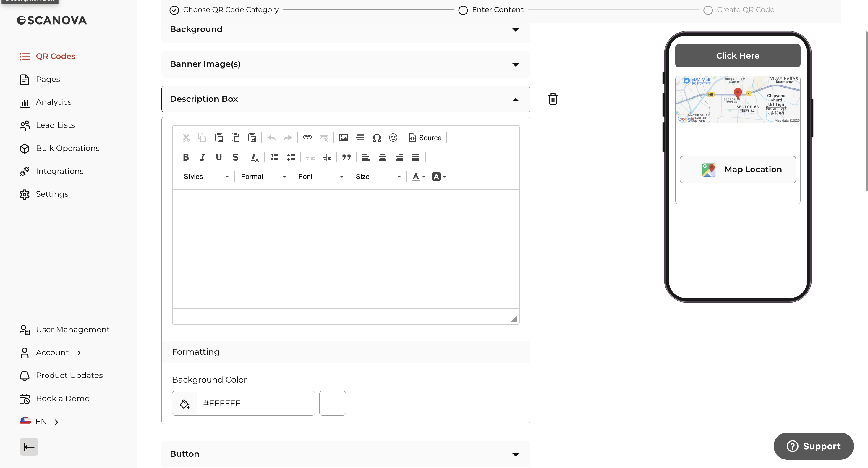Click the Paste icon in editor toolbar
Viewport: 868px width, 468px height.
pos(219,138)
